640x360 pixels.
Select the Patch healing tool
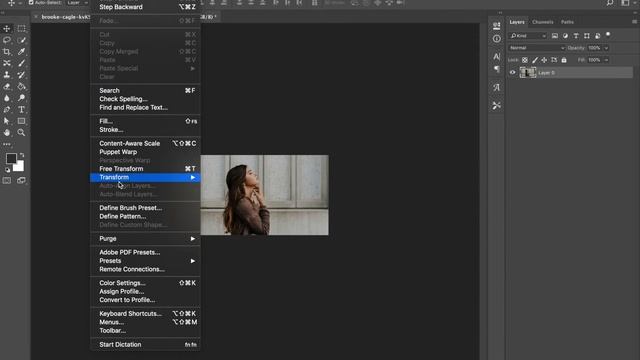click(x=7, y=63)
